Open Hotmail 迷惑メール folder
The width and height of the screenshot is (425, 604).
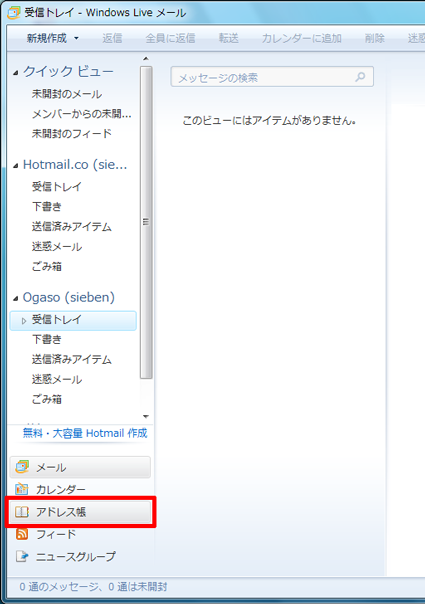point(57,247)
